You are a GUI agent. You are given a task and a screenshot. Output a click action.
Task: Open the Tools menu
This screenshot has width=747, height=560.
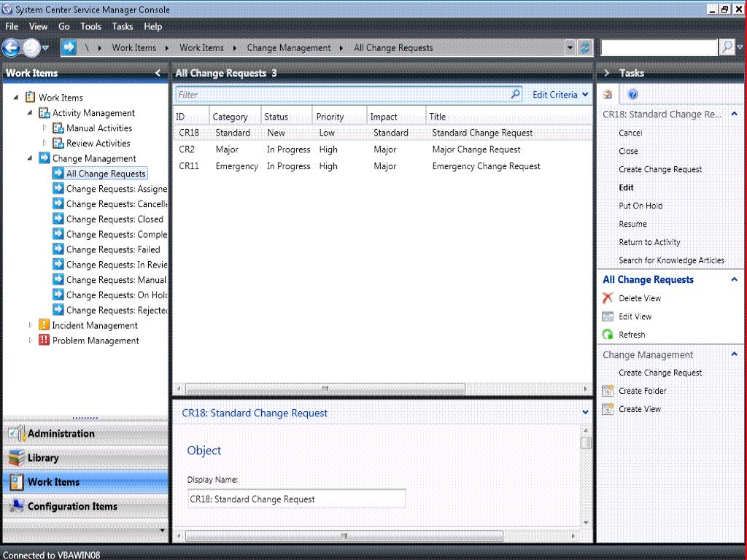90,27
